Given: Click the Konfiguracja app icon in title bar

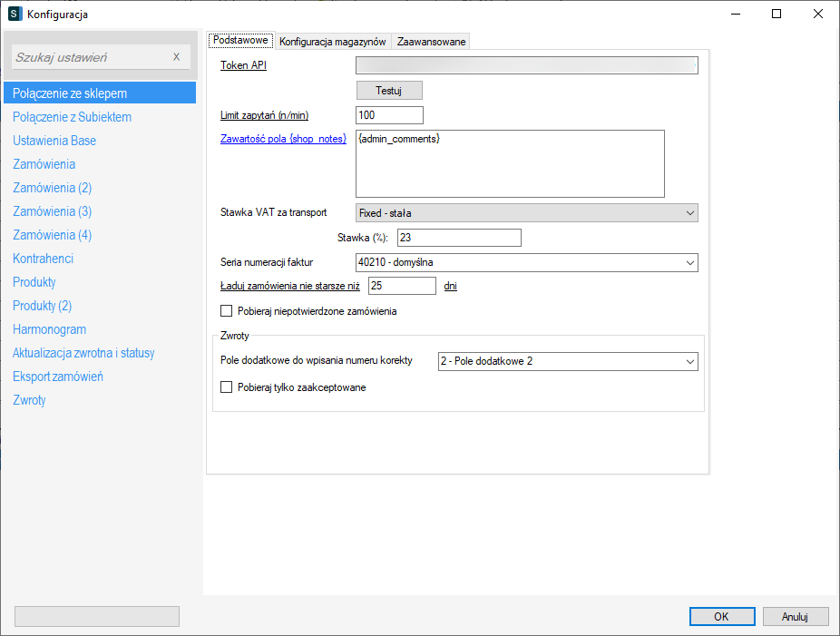Looking at the screenshot, I should [x=15, y=15].
